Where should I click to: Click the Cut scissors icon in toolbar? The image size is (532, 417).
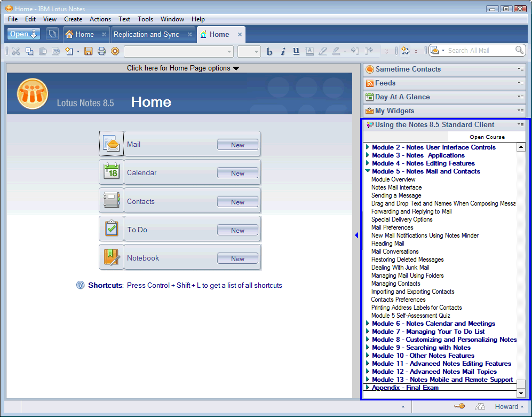(x=15, y=51)
